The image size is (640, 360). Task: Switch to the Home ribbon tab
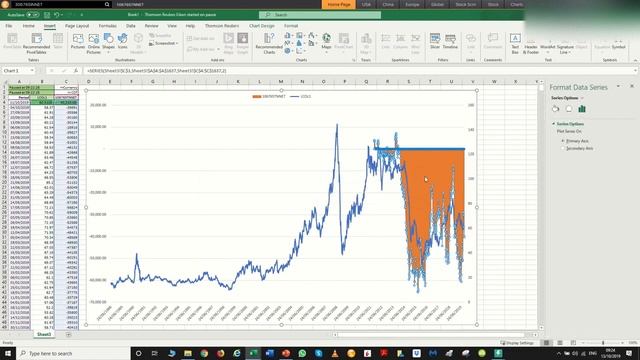(28, 26)
